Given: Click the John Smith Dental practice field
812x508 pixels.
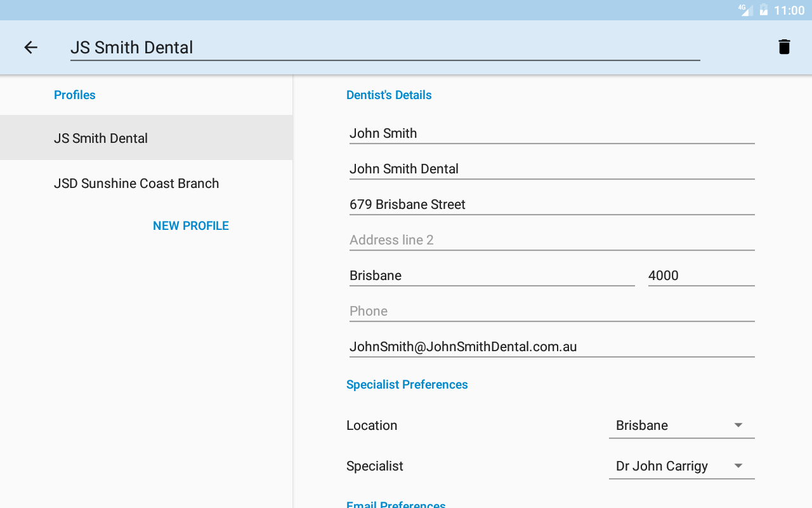Looking at the screenshot, I should pyautogui.click(x=551, y=169).
